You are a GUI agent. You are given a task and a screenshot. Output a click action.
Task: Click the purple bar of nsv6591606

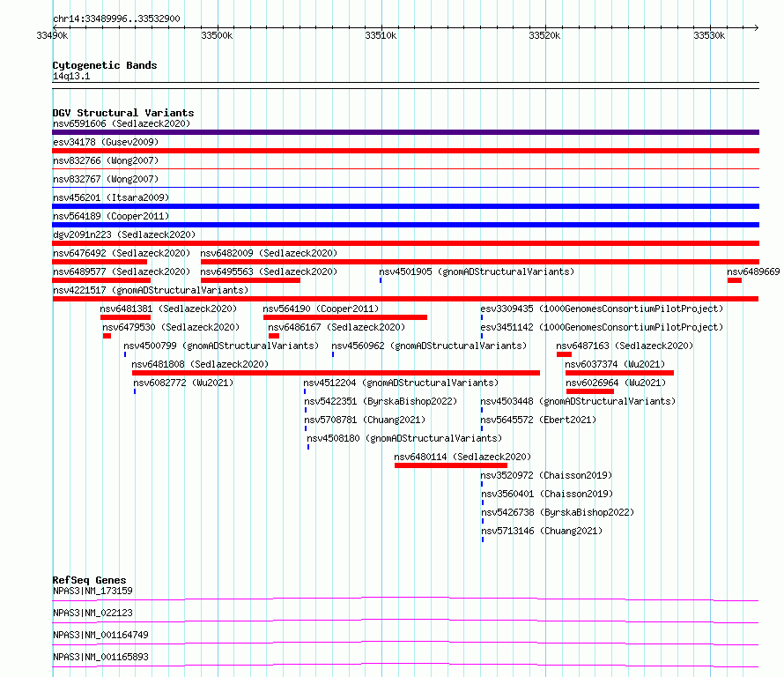pyautogui.click(x=405, y=132)
